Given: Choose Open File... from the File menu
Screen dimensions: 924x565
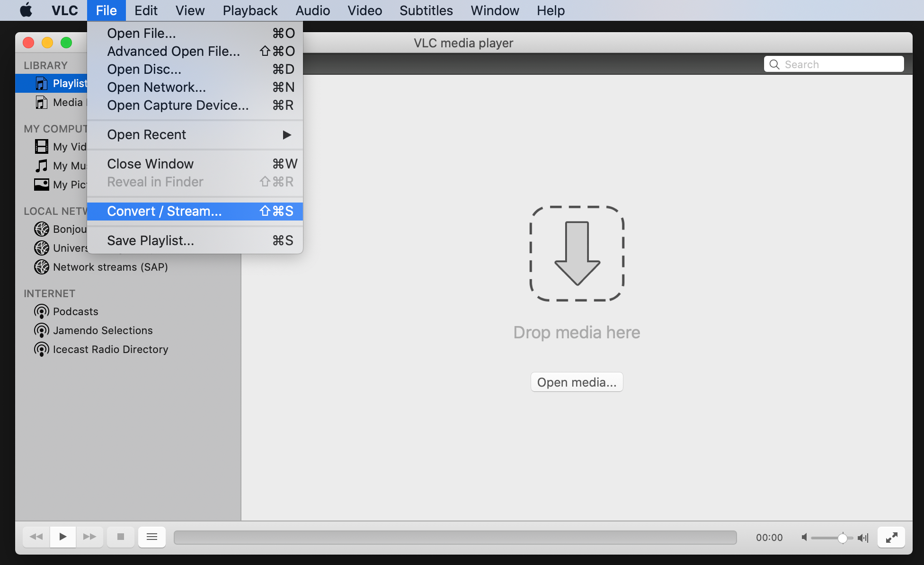Looking at the screenshot, I should pyautogui.click(x=195, y=33).
